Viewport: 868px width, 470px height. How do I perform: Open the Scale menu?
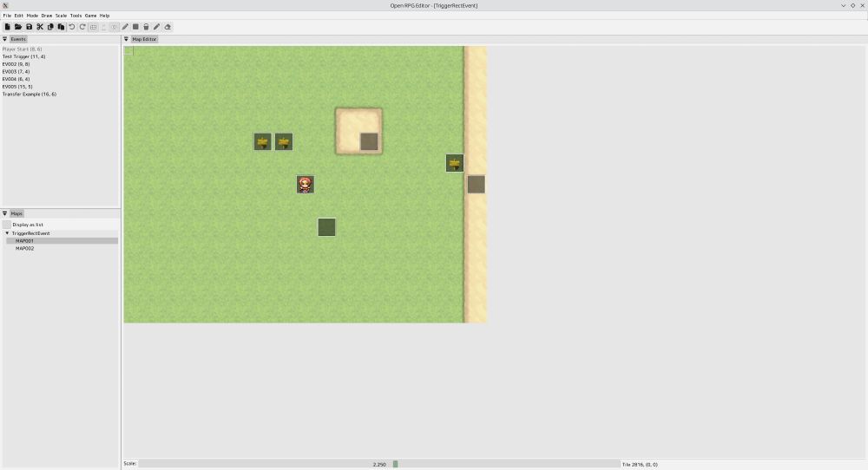pyautogui.click(x=61, y=16)
